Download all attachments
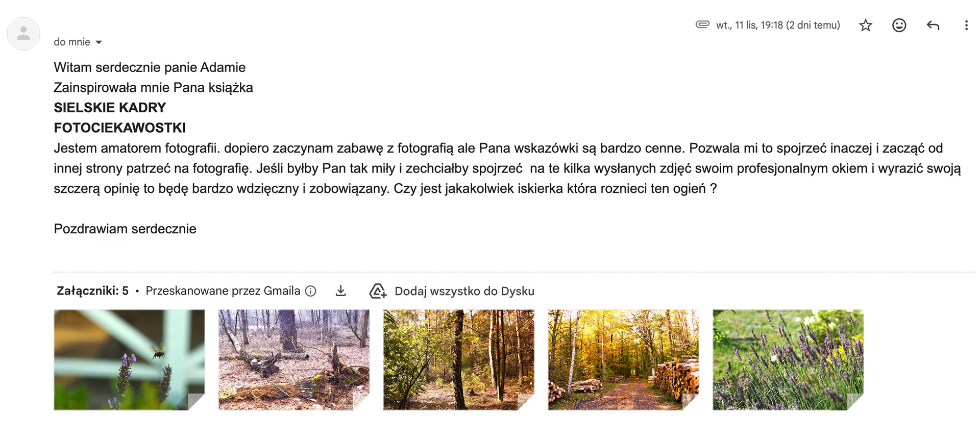Image resolution: width=980 pixels, height=439 pixels. 340,291
